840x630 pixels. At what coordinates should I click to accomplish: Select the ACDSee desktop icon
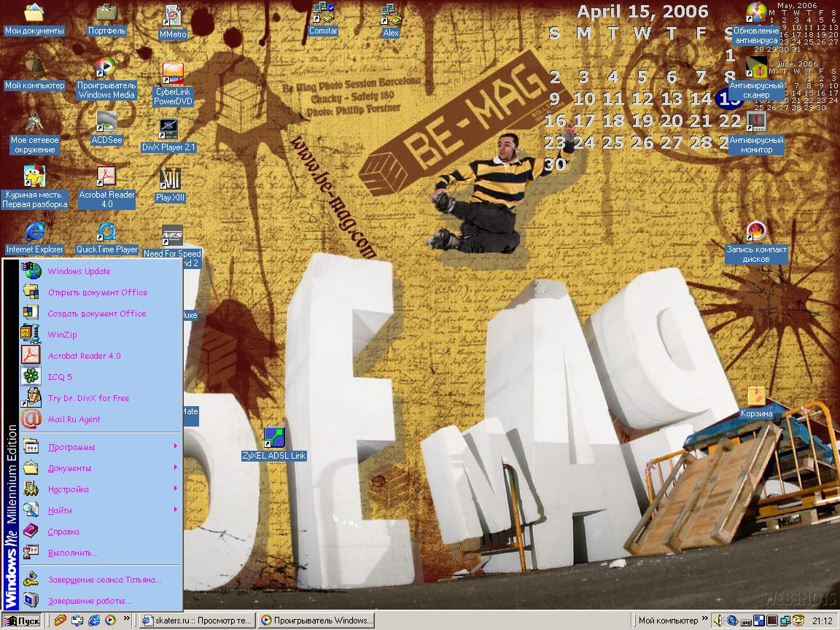pyautogui.click(x=106, y=122)
